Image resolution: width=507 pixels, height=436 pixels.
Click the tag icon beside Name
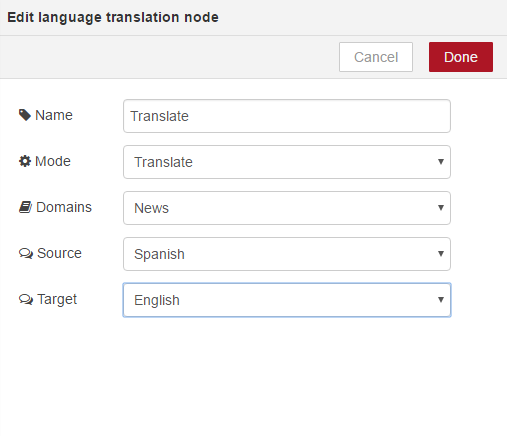(x=25, y=115)
